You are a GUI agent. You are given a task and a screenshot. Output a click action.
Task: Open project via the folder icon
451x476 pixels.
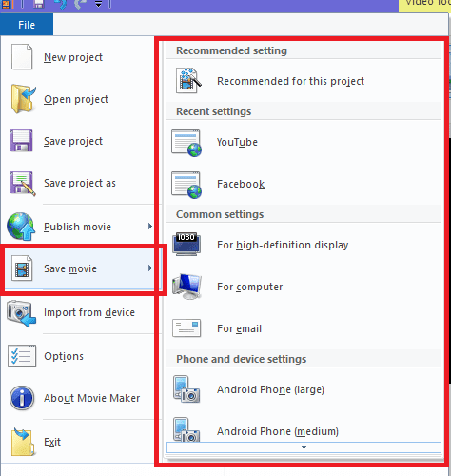(x=23, y=99)
